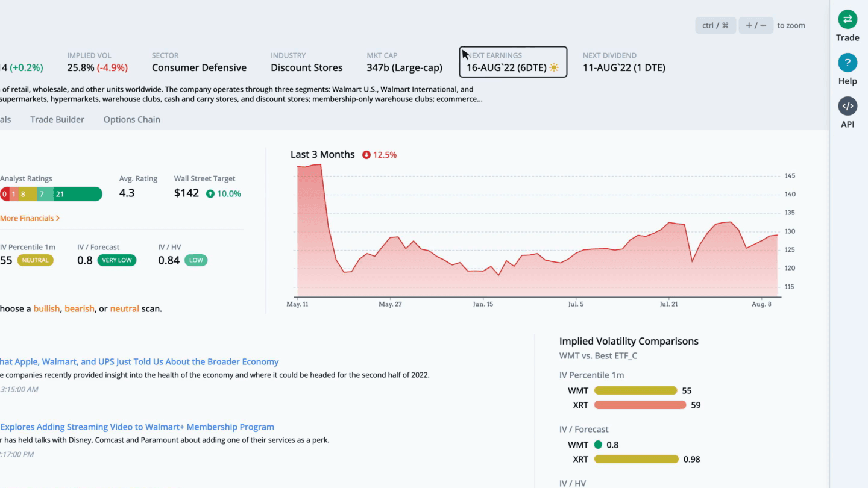The image size is (868, 488).
Task: Click the green WMT dot under IV / Forecast
Action: coord(598,445)
